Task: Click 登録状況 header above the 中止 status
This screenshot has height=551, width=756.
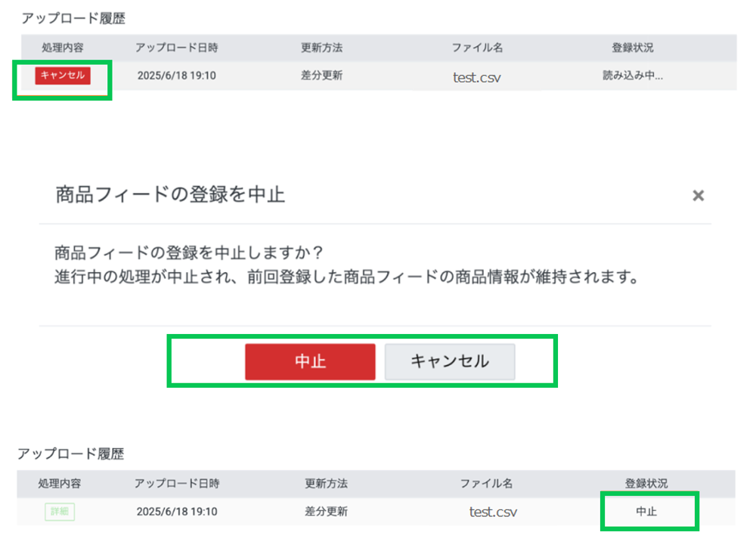Action: coord(646,483)
